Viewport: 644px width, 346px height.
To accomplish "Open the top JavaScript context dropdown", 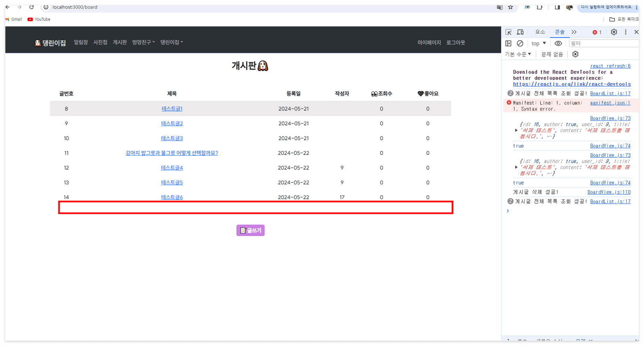I will point(539,44).
